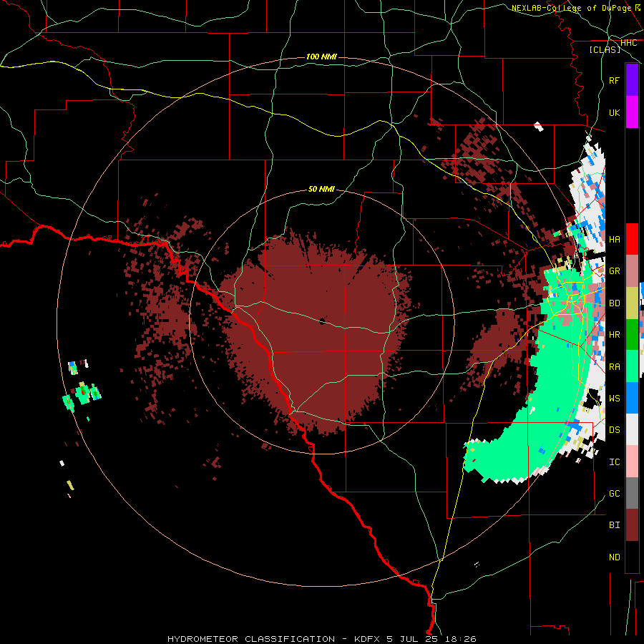Screen dimensions: 644x644
Task: Click the gray GC ground clutter swatch
Action: coord(632,493)
